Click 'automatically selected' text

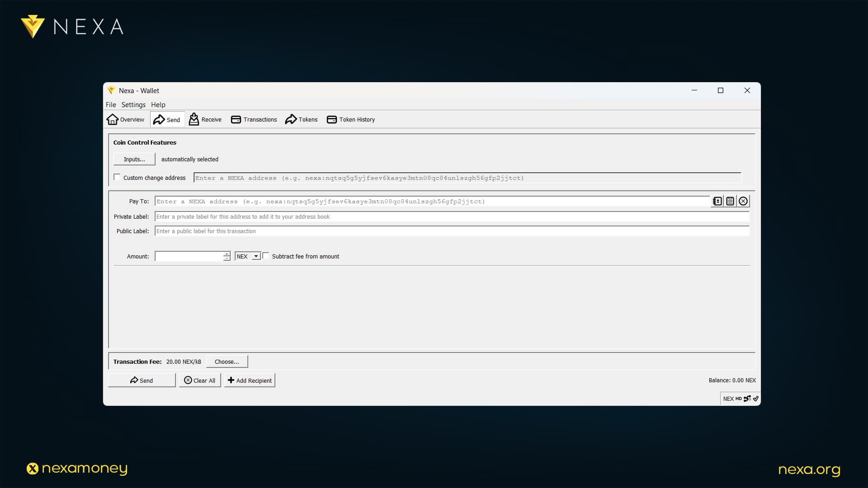tap(190, 160)
